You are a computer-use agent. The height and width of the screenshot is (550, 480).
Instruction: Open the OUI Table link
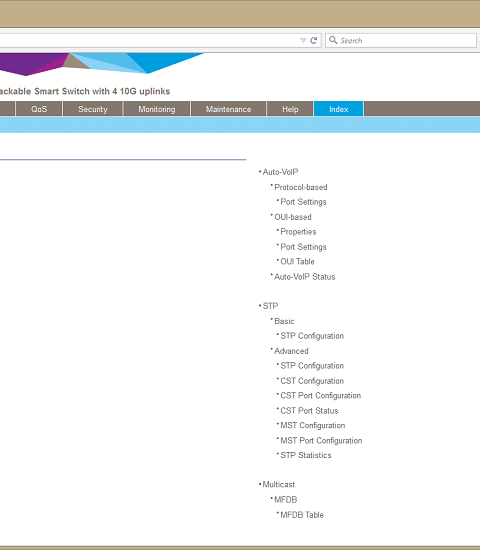coord(298,262)
